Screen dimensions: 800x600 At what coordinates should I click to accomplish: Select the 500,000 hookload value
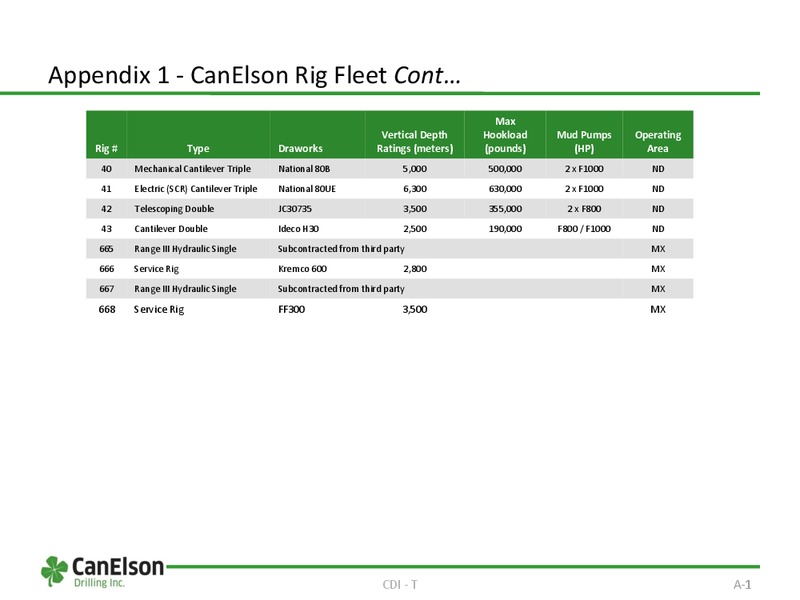pos(505,169)
